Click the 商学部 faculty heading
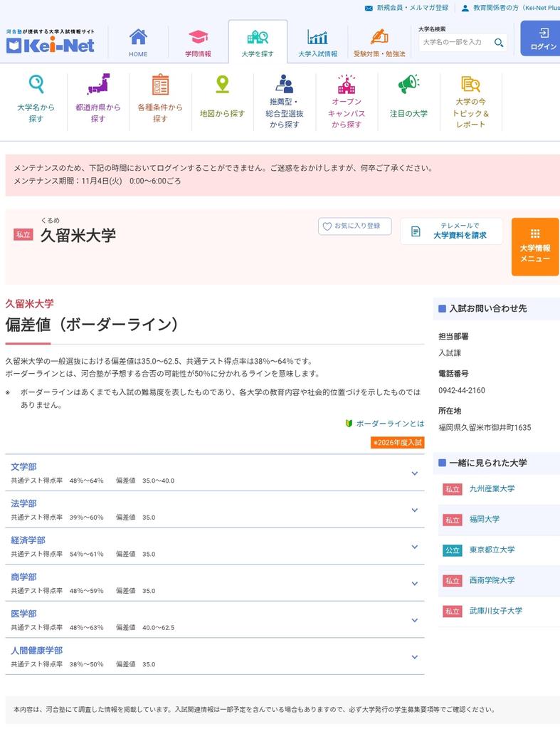The width and height of the screenshot is (560, 729). [x=23, y=577]
